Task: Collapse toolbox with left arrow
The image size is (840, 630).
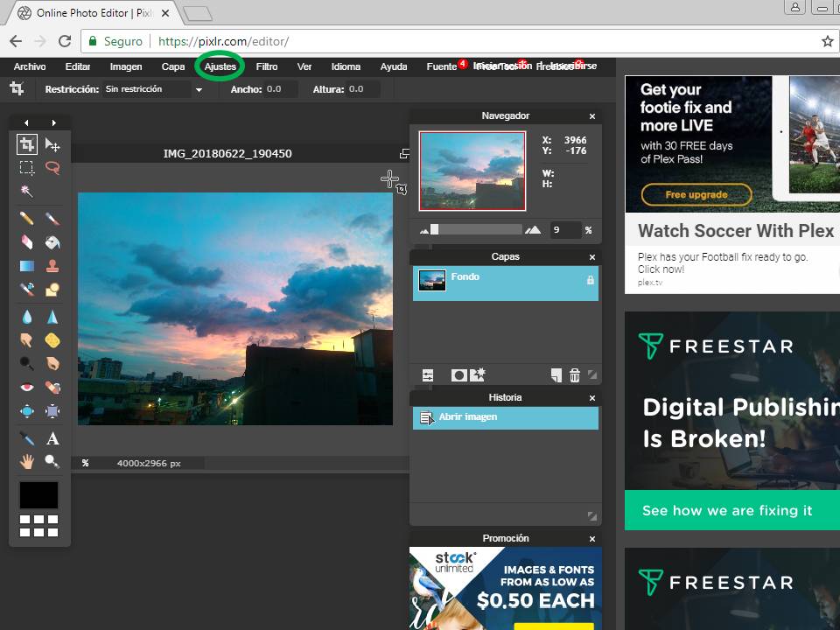Action: point(26,122)
